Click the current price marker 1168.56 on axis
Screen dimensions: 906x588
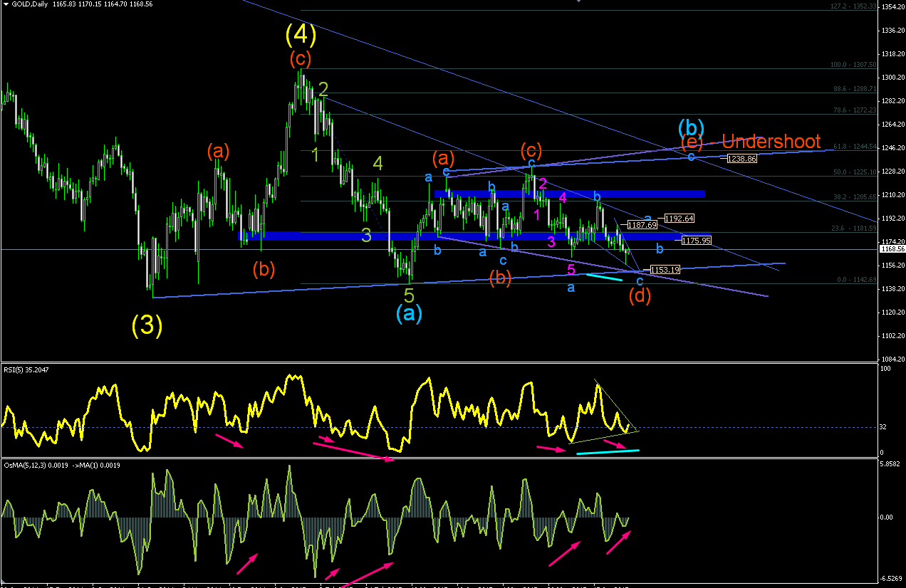point(892,249)
